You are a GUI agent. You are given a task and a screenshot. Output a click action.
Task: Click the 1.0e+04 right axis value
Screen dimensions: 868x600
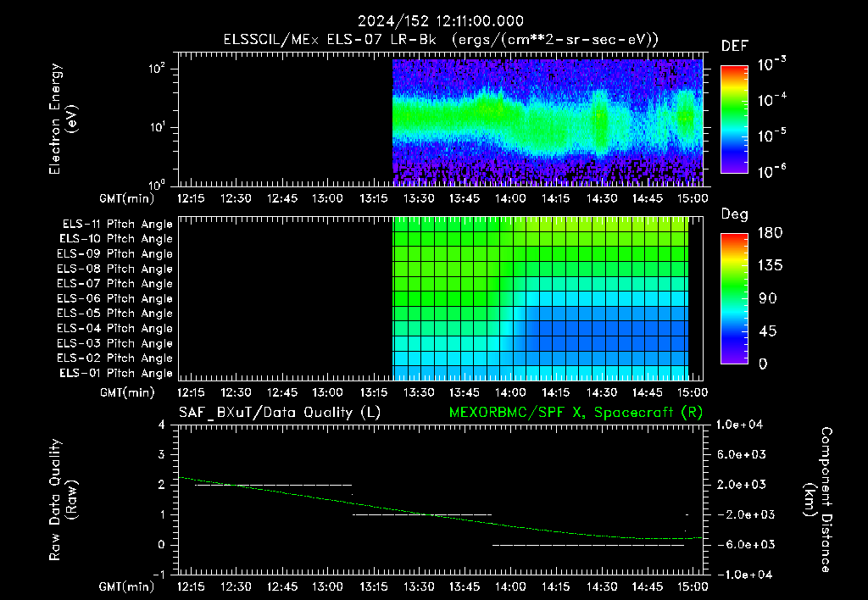pyautogui.click(x=739, y=425)
